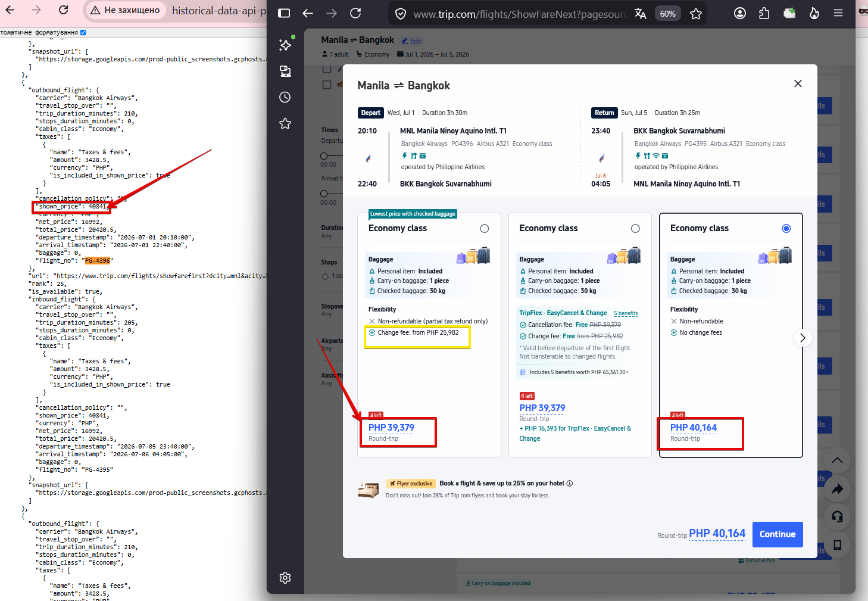Click the Arrival time slider handle

pos(324,194)
